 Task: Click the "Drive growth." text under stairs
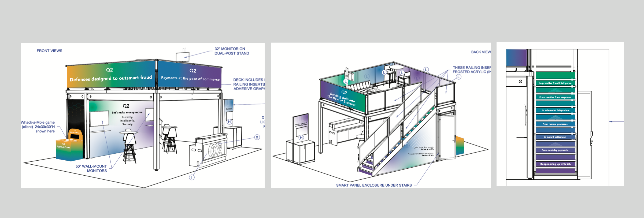coord(427,149)
